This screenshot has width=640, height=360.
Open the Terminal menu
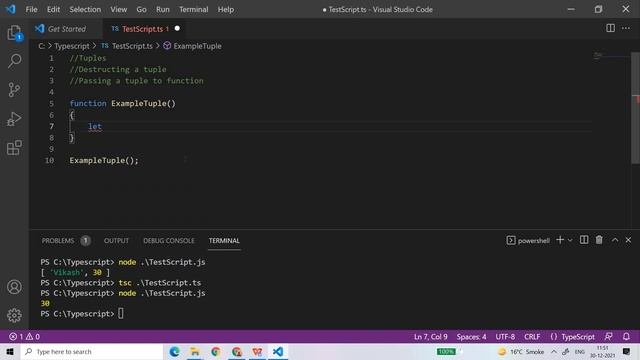193,9
